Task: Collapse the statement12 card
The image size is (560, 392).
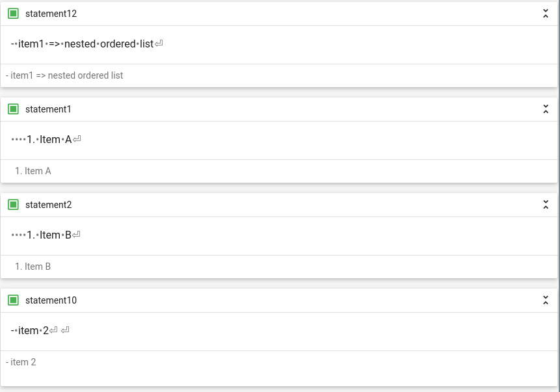Action: point(545,14)
